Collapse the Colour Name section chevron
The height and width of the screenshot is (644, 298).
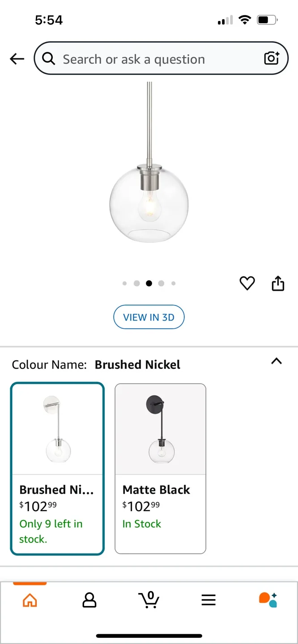(277, 361)
